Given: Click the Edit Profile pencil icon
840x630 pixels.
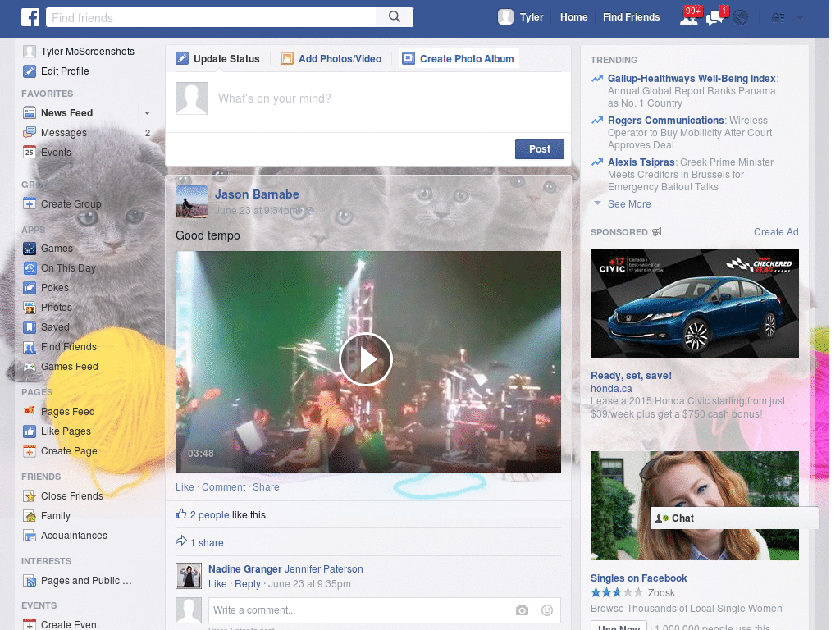Looking at the screenshot, I should [30, 71].
